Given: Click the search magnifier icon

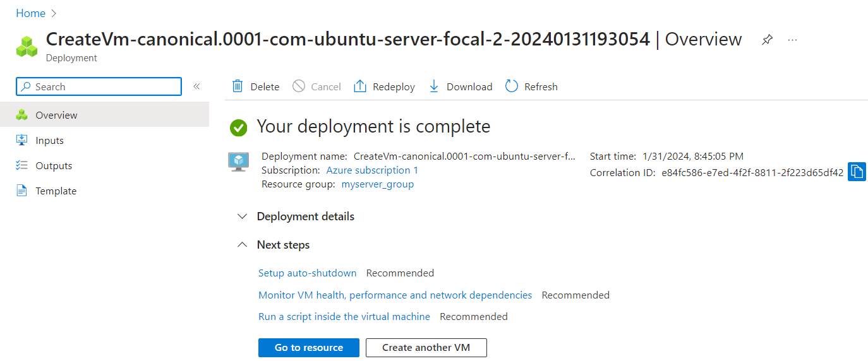Looking at the screenshot, I should point(25,86).
